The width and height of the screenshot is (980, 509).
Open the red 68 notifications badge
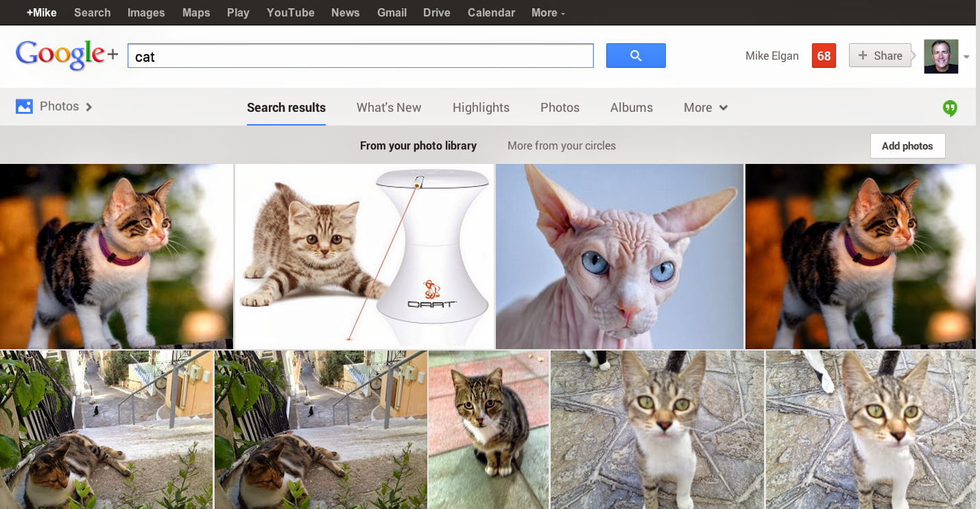pos(823,56)
